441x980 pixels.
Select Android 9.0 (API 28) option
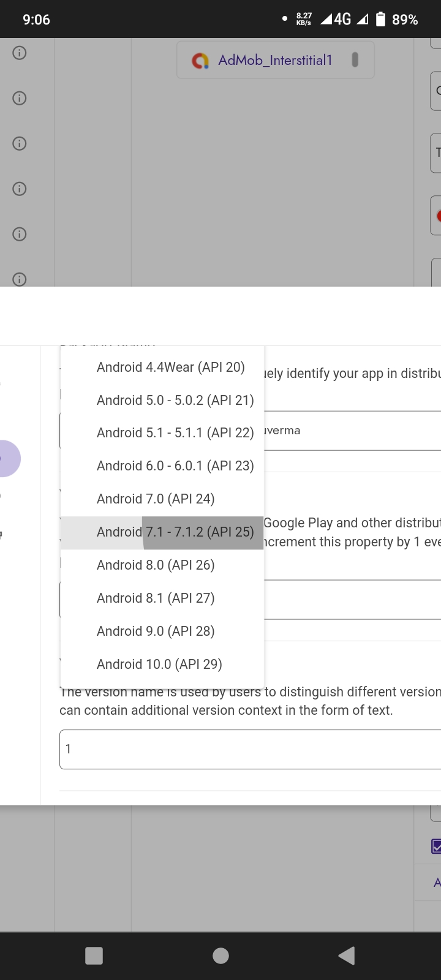coord(156,631)
